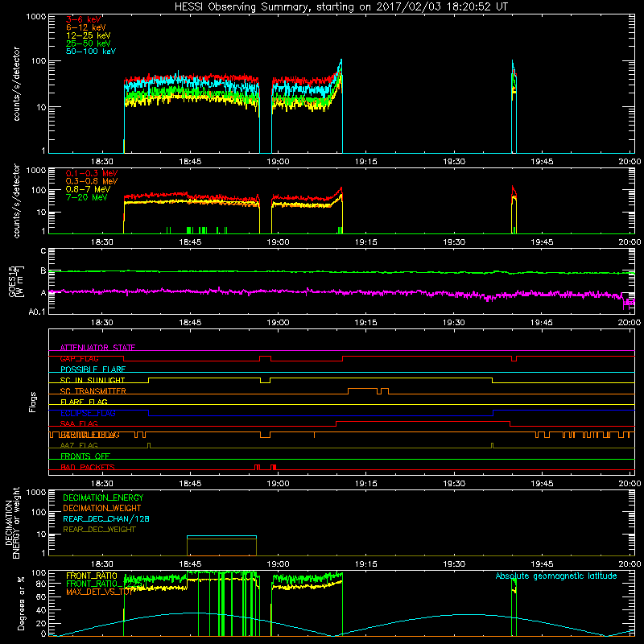Click the yellow 12-25 keV legend label
Viewport: 644px width, 644px height.
[x=89, y=35]
